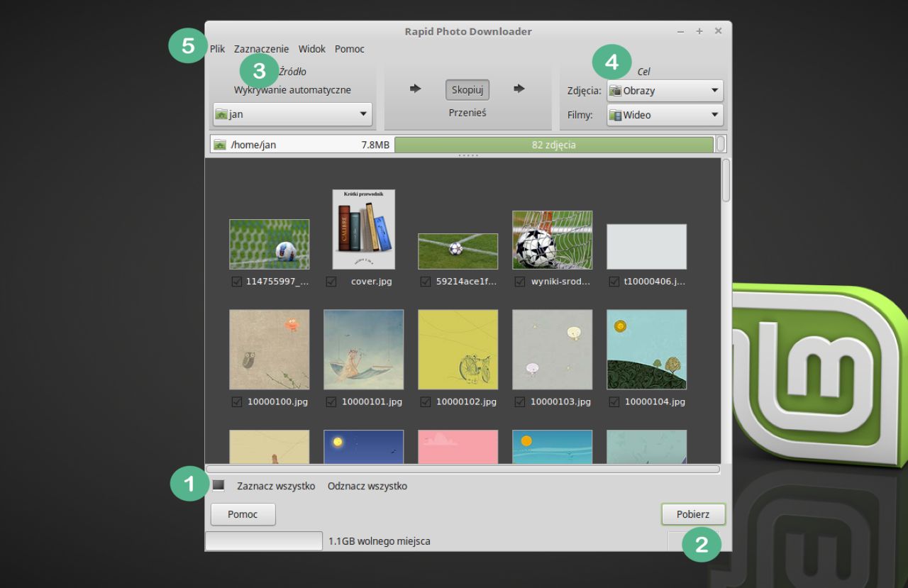
Task: Open the Filmy destination dropdown set to Wideo
Action: (x=665, y=115)
